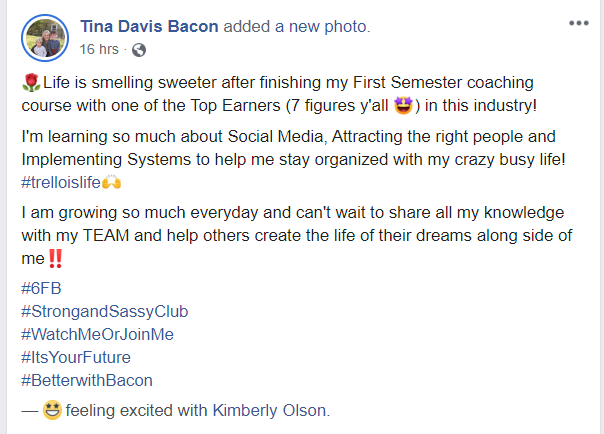Open the post options three-dot menu
604x434 pixels.
(577, 22)
